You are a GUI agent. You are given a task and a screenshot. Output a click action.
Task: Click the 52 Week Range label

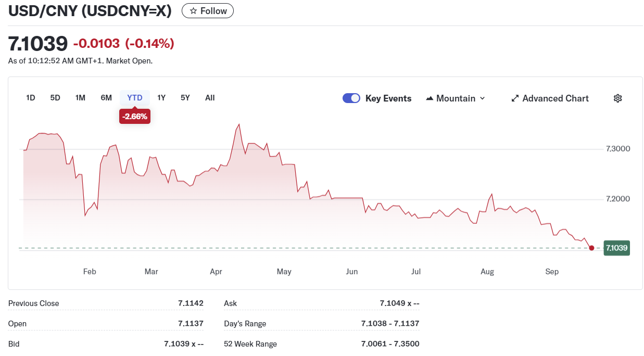click(x=250, y=344)
